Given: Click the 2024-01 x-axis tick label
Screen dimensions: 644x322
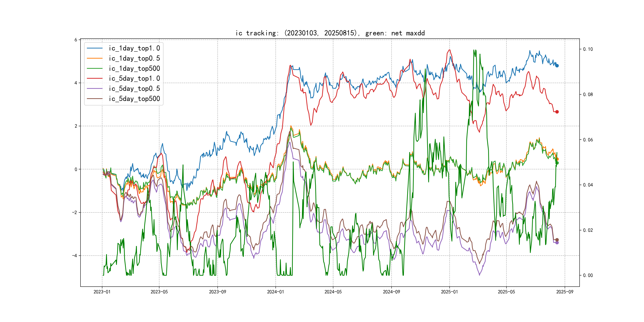Looking at the screenshot, I should (x=275, y=292).
